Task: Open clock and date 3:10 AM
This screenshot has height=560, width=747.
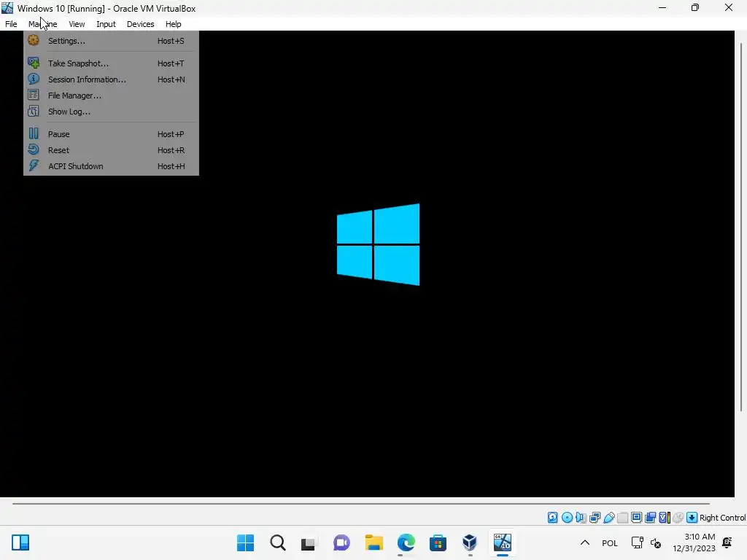Action: tap(694, 542)
